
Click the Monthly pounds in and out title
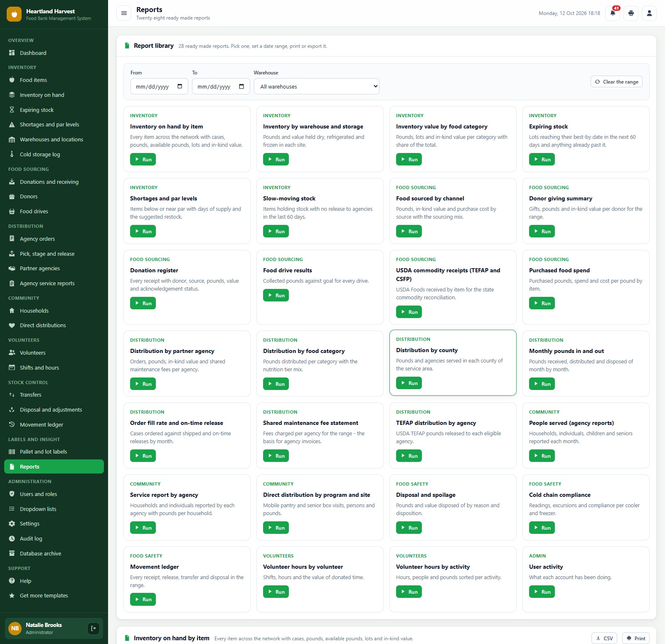coord(566,351)
